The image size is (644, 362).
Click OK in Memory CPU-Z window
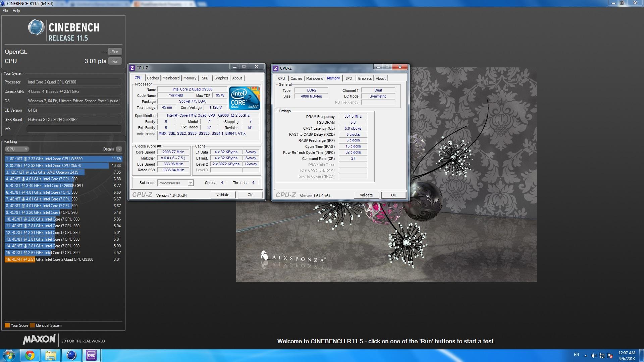pyautogui.click(x=394, y=195)
